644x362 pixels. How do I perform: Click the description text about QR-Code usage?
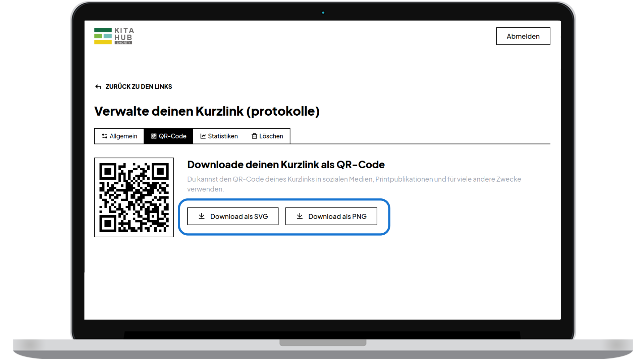click(x=354, y=184)
